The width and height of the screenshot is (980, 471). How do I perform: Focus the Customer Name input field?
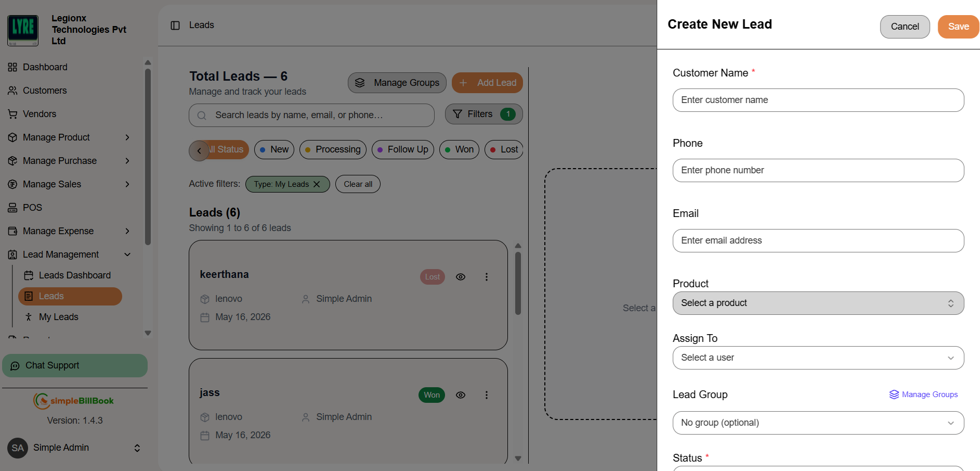tap(818, 100)
